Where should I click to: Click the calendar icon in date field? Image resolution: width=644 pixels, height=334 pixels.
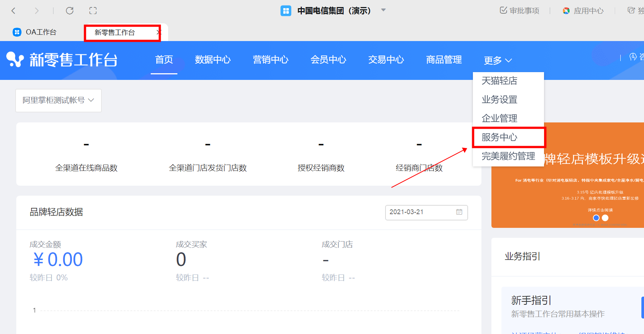click(x=459, y=212)
